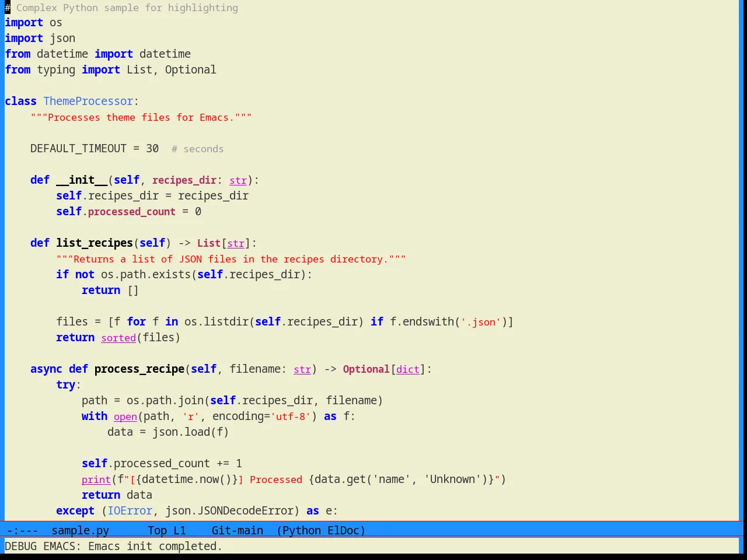Viewport: 747px width, 560px height.
Task: Click the 'class' keyword
Action: pyautogui.click(x=20, y=101)
